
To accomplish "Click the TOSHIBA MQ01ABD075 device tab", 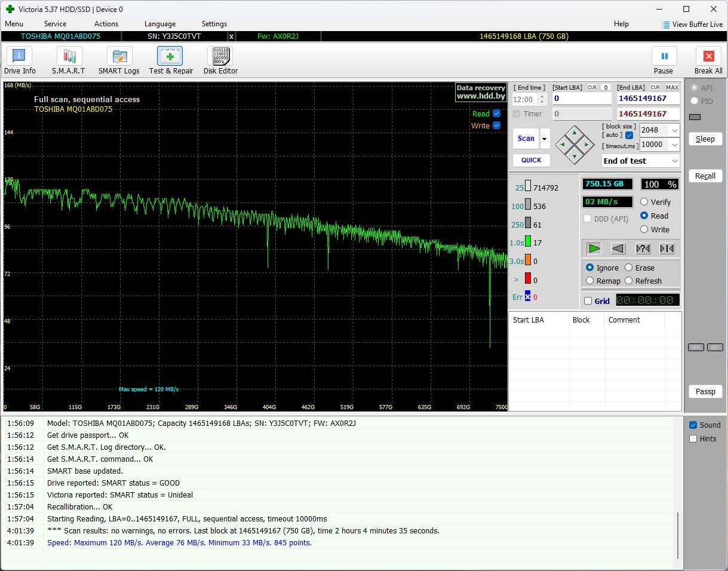I will [60, 36].
